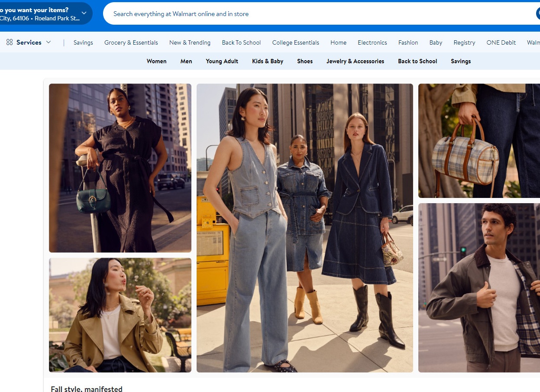Switch to the Young Adult tab
This screenshot has width=540, height=392.
(222, 61)
